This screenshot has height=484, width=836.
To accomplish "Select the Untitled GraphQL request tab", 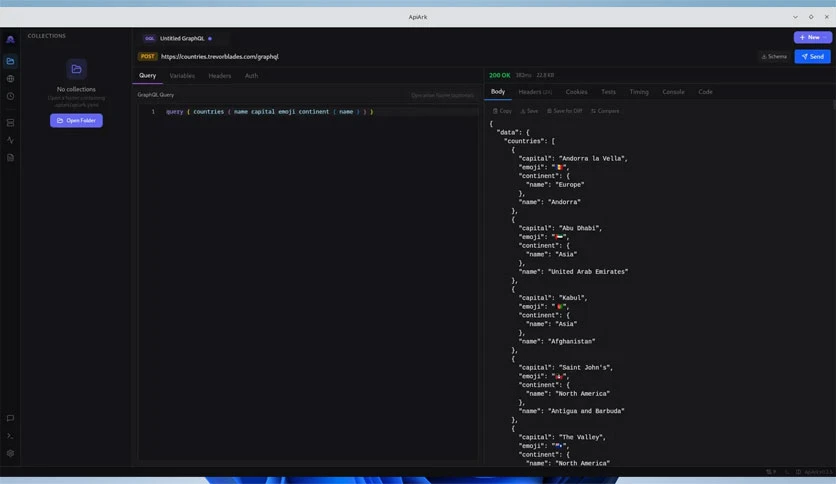I will coord(182,38).
